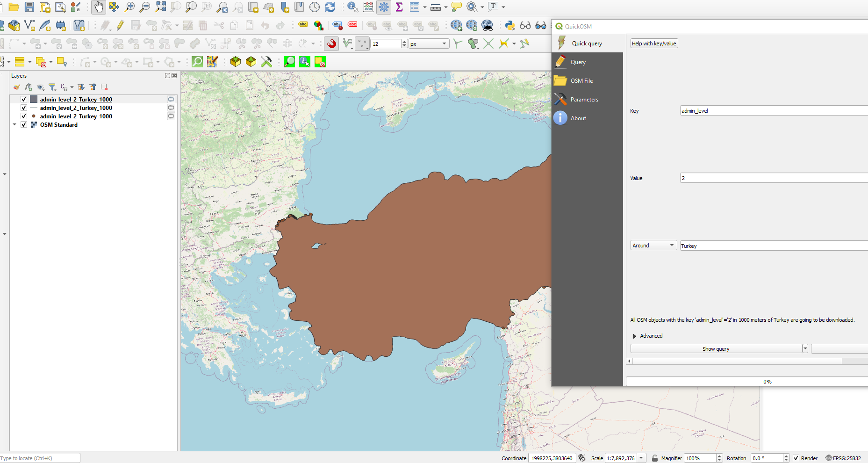Click the Value field containing 2

(774, 178)
